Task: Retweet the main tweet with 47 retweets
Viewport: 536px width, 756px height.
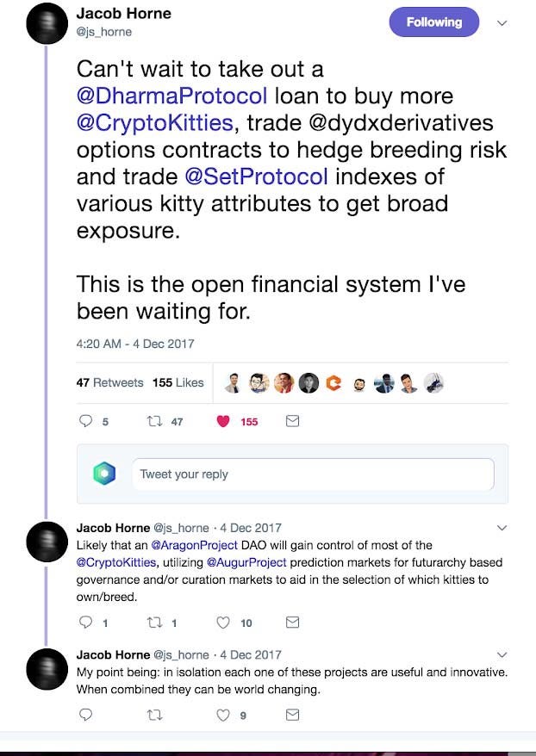Action: [x=154, y=421]
